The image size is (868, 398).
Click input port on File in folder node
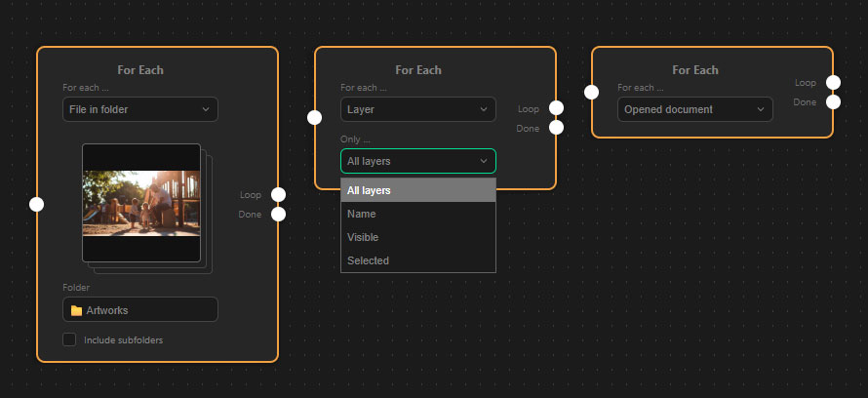tap(37, 204)
